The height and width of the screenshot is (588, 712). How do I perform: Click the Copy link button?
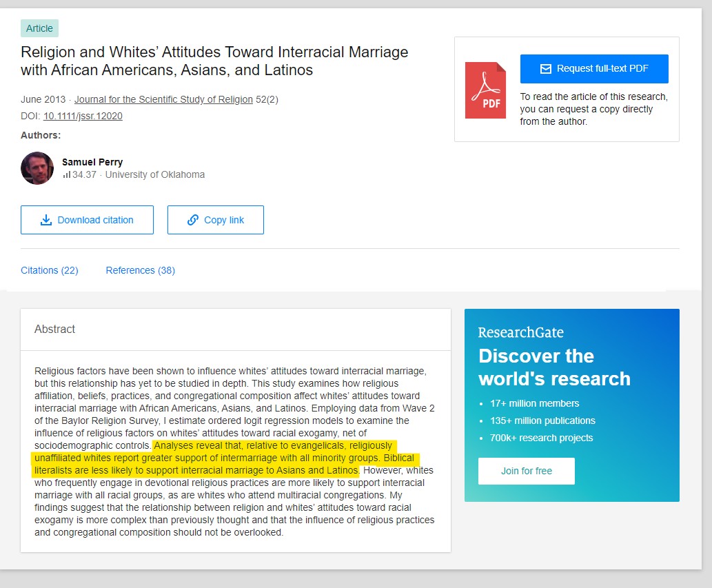coord(216,220)
